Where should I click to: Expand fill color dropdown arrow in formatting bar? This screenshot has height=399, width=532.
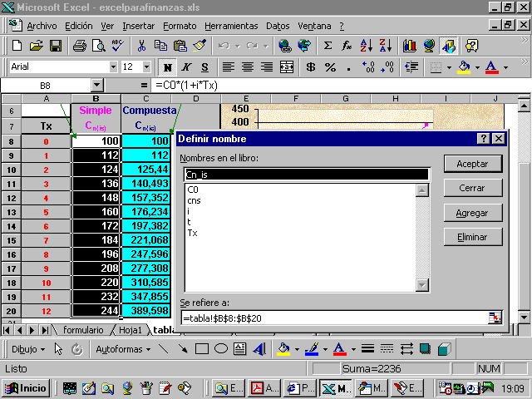477,67
